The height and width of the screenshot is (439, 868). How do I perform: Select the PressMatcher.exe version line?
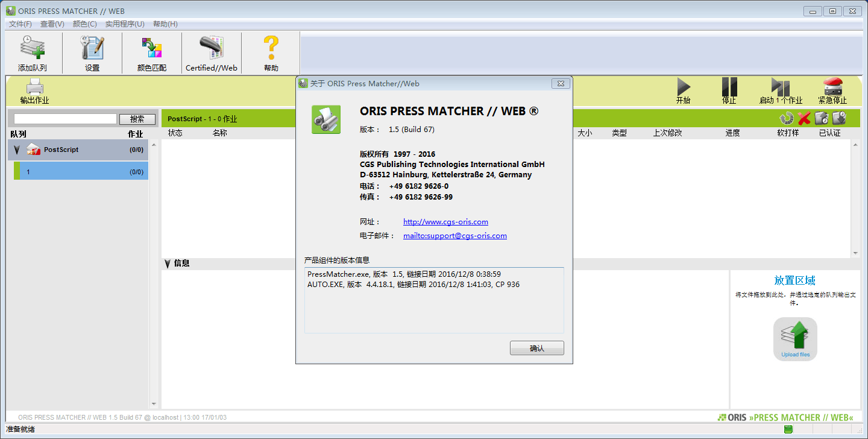pos(404,274)
